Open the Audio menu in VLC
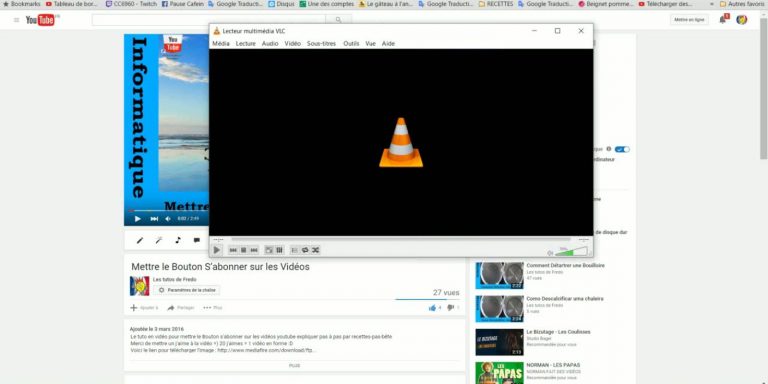 tap(270, 44)
